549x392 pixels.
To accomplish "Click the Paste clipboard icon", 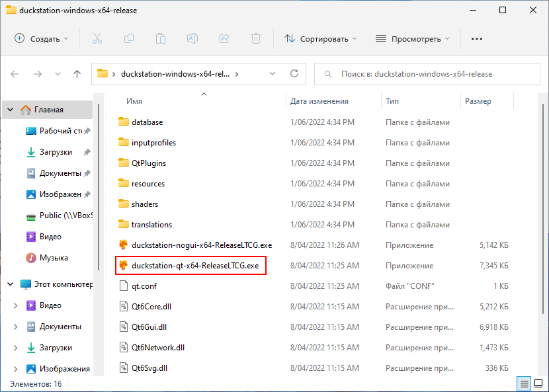I will [161, 38].
